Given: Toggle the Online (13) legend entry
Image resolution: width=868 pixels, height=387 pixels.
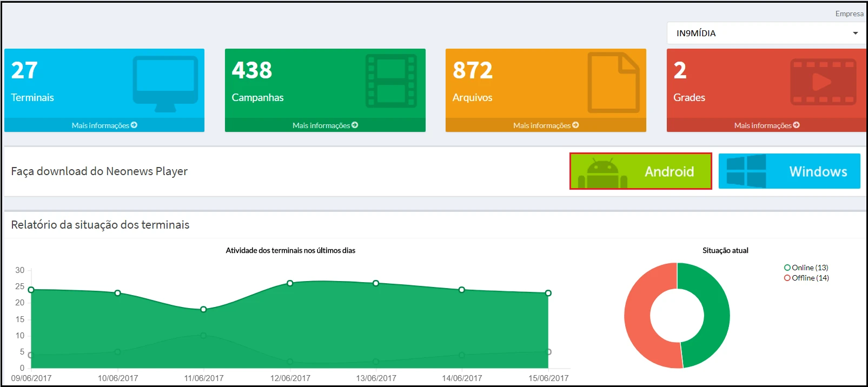Looking at the screenshot, I should (806, 268).
